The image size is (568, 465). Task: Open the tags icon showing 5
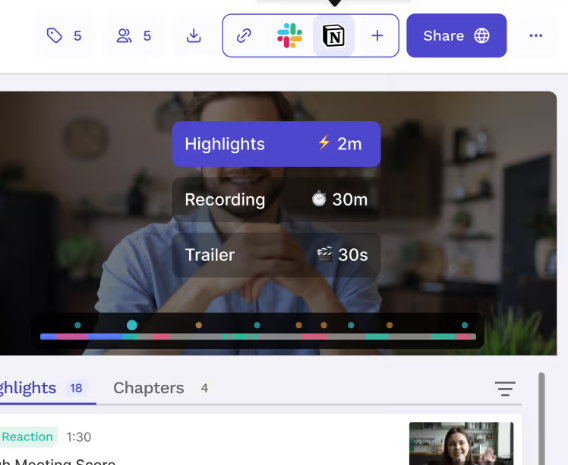pyautogui.click(x=64, y=36)
